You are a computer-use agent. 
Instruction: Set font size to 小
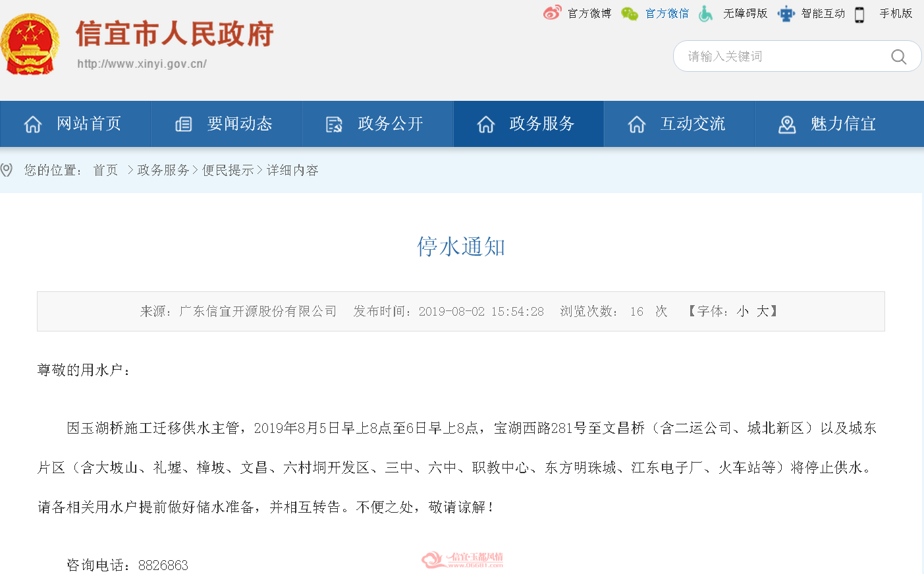[743, 311]
